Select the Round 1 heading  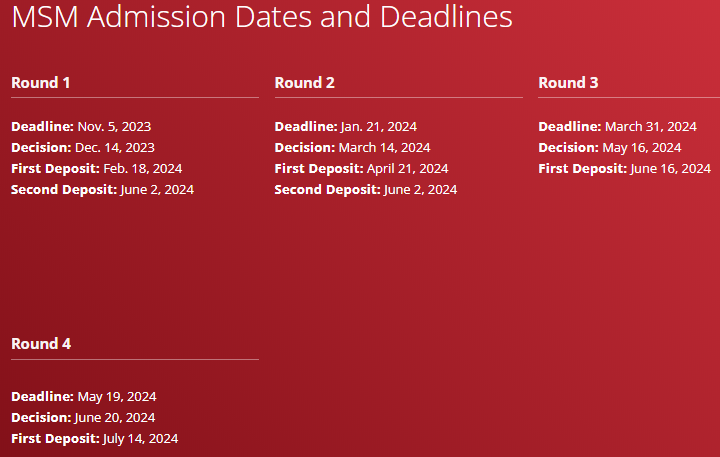pos(41,82)
